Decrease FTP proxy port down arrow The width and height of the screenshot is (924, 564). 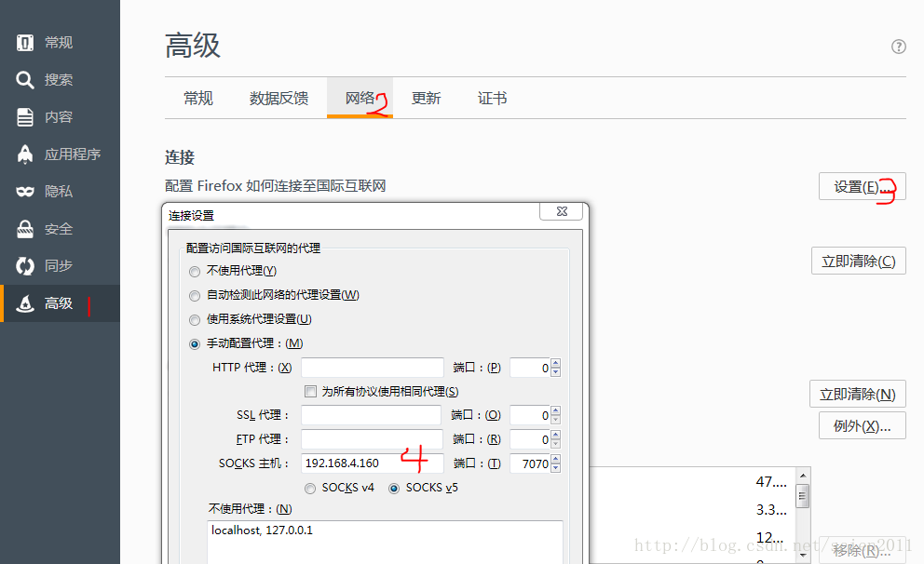pos(555,444)
